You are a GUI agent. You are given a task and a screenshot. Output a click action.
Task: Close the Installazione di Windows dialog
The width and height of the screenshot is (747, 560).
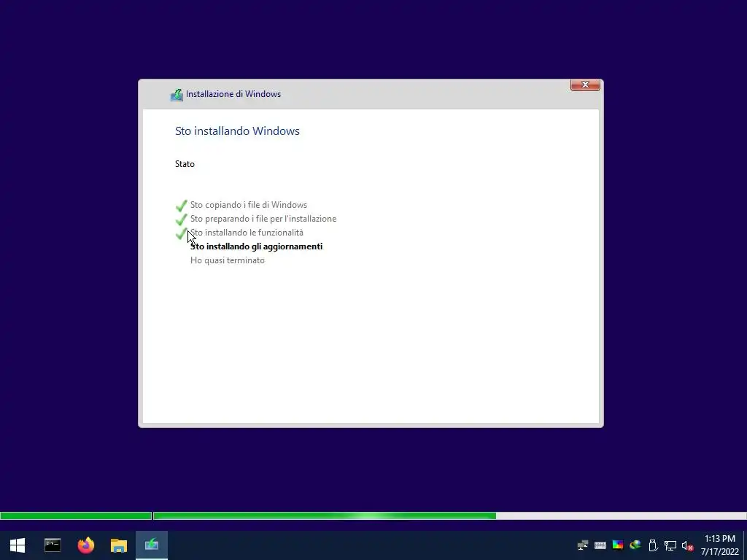pos(585,85)
